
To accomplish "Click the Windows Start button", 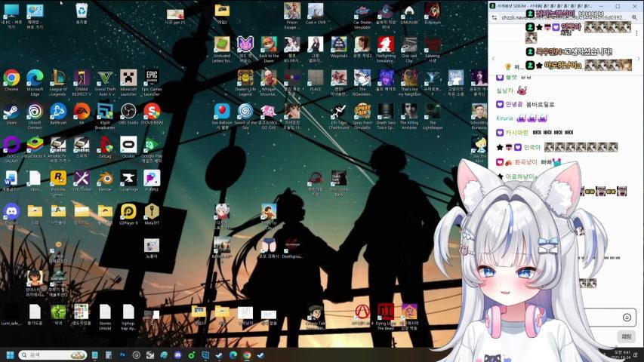I will 11,354.
